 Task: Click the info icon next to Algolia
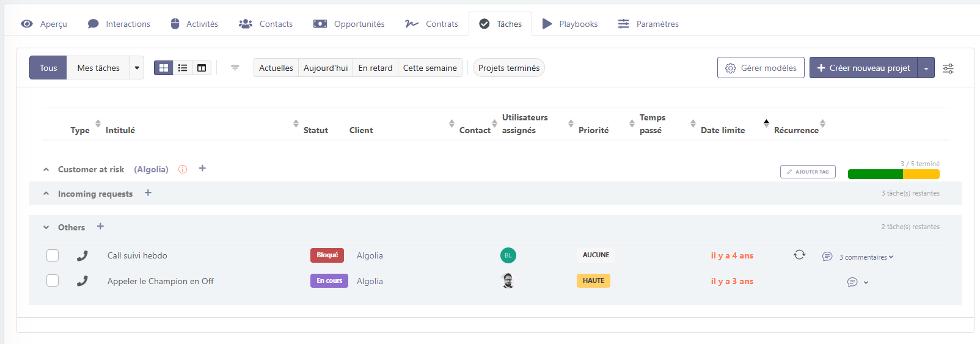click(183, 169)
